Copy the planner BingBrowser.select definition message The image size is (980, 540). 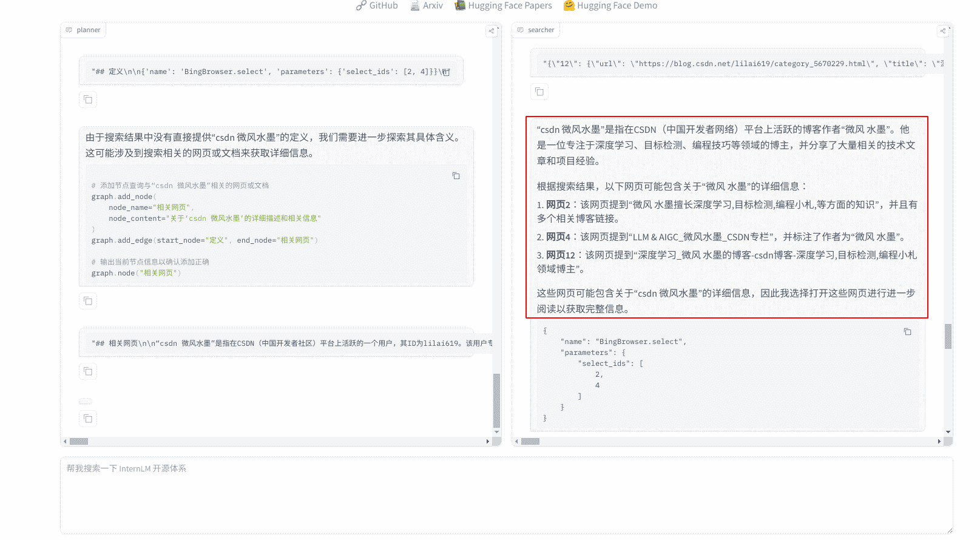(x=88, y=100)
